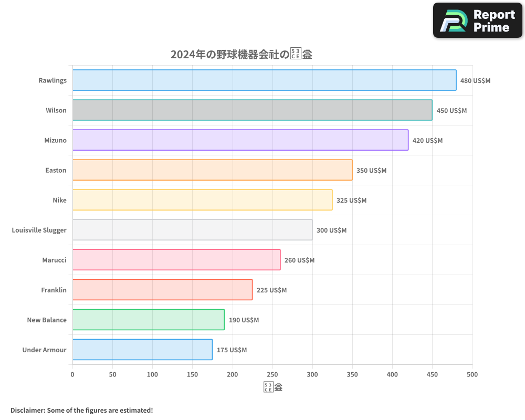Viewport: 525px width, 420px height.
Task: Click the Nike yellow bar
Action: tap(202, 200)
